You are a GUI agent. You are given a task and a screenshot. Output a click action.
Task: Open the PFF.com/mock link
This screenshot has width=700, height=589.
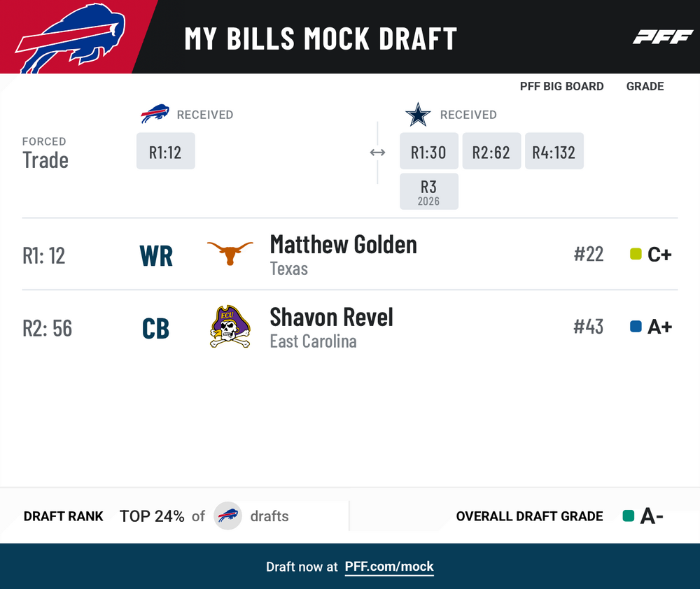[x=389, y=567]
